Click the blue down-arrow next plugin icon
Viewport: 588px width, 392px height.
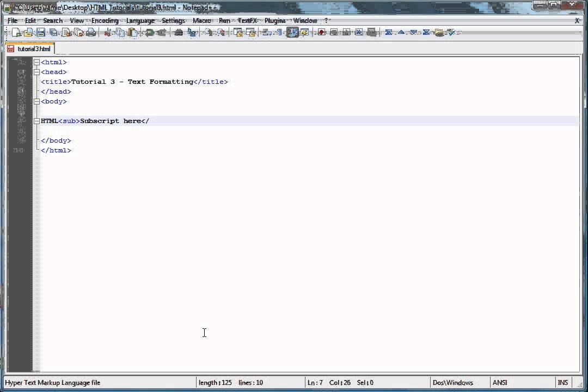tap(414, 33)
